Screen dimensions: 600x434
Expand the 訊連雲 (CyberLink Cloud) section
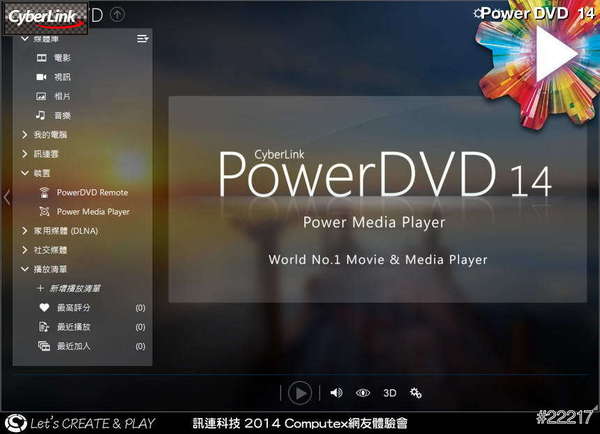47,154
